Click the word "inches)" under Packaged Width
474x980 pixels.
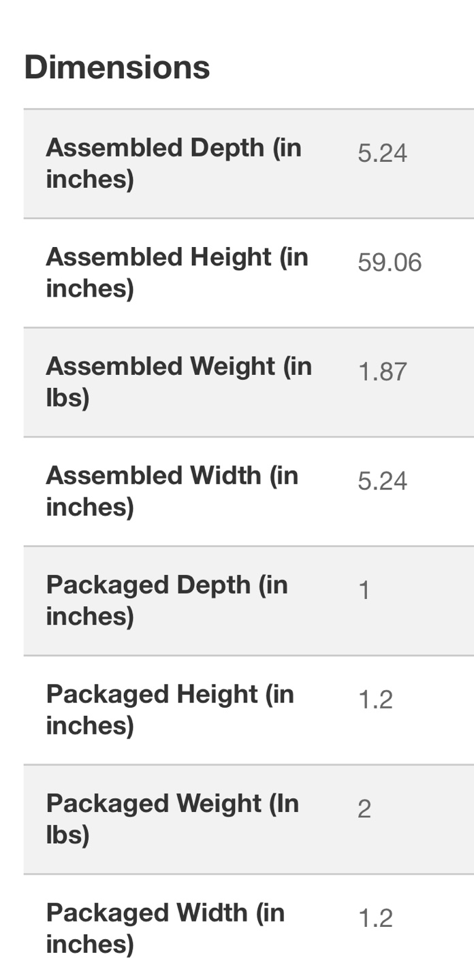pyautogui.click(x=89, y=944)
